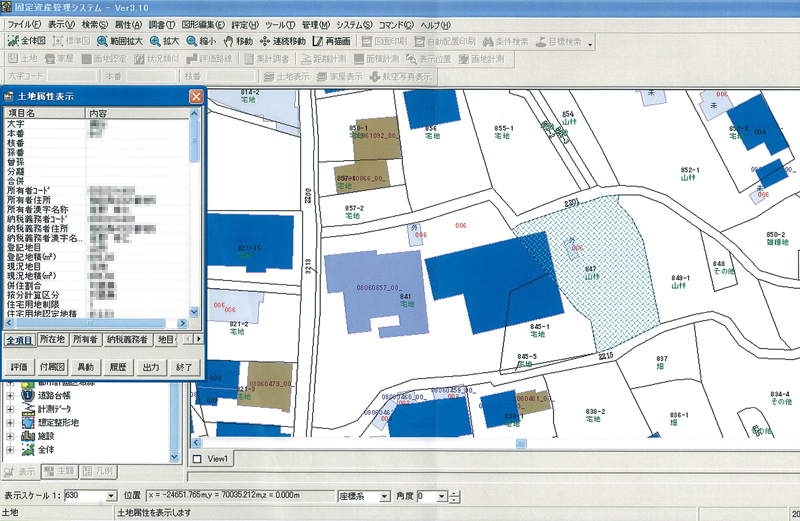Open toolbar overflow arrow after 目標検索
800x521 pixels.
pos(590,44)
